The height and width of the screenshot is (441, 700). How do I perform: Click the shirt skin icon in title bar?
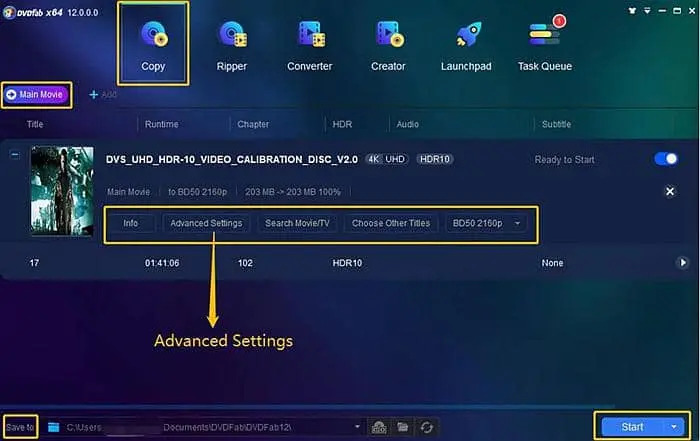point(632,11)
